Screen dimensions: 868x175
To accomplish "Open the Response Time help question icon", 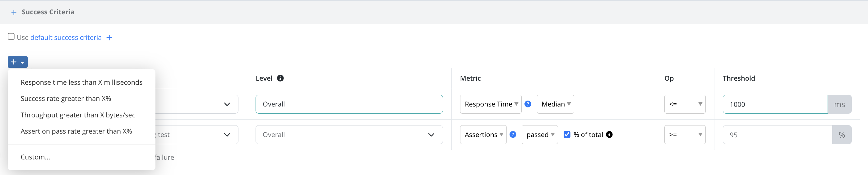I will point(528,104).
